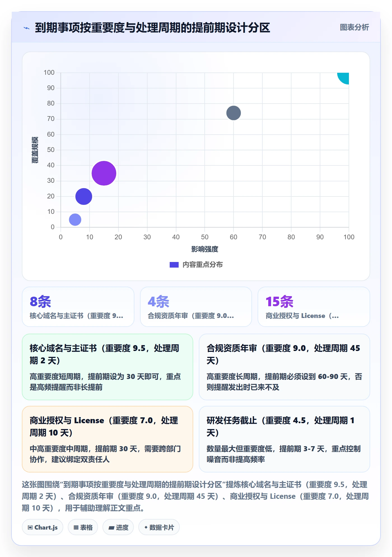Click the 数据卡片 tag
The image size is (392, 557).
(x=159, y=527)
